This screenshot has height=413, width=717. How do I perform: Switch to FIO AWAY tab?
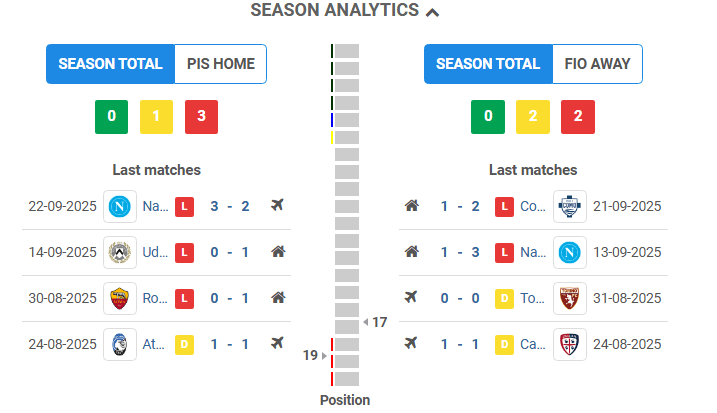tap(597, 64)
